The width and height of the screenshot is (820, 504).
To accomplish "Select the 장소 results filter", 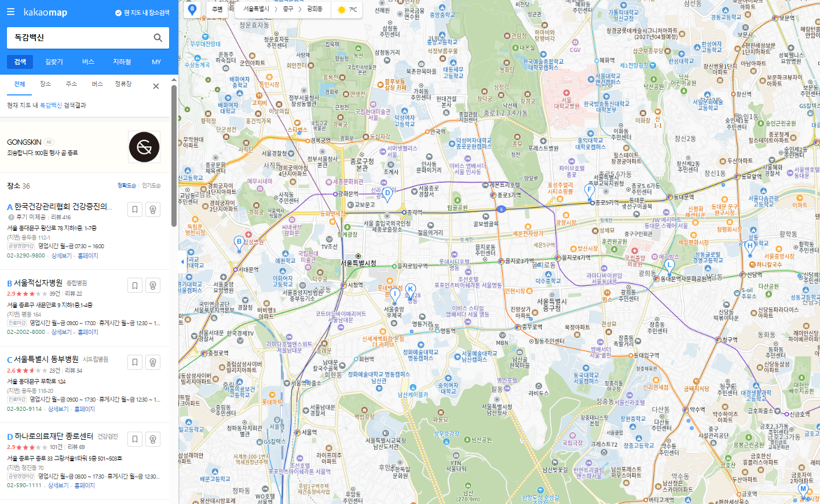I will click(x=45, y=84).
